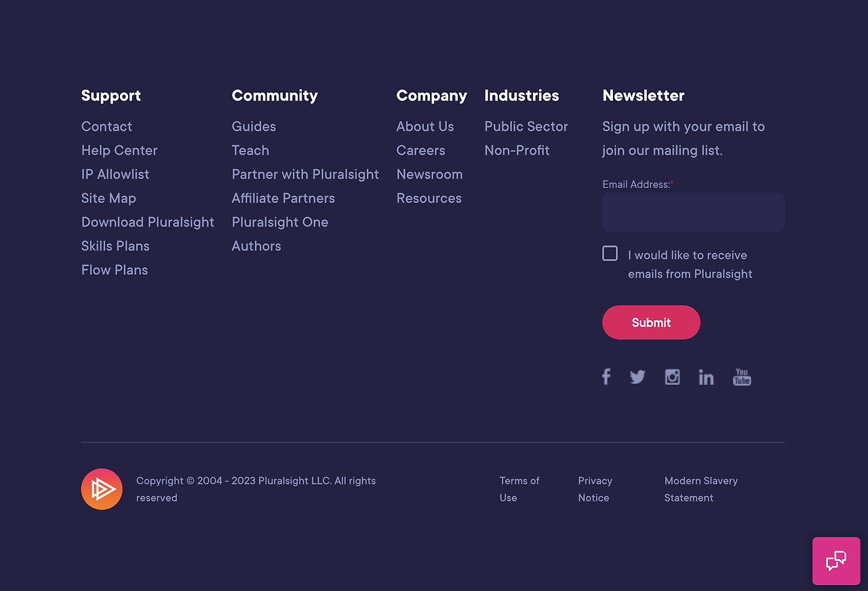Open the Contact link

point(106,127)
